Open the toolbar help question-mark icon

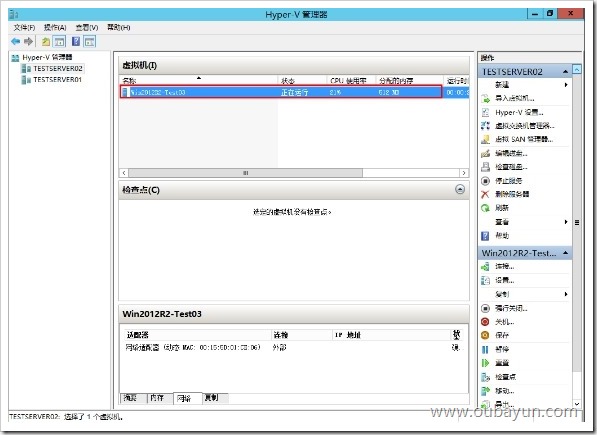pos(76,41)
